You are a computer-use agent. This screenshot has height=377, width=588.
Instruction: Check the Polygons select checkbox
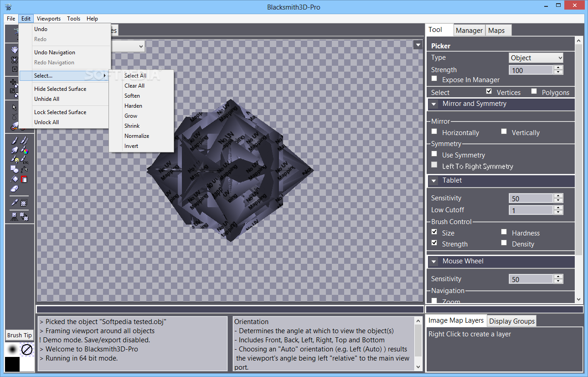534,91
